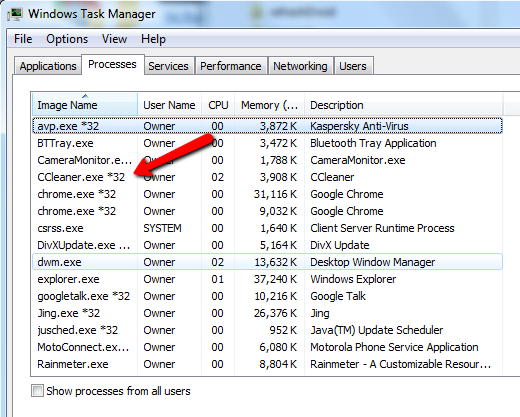Switch to the Users tab

point(353,66)
